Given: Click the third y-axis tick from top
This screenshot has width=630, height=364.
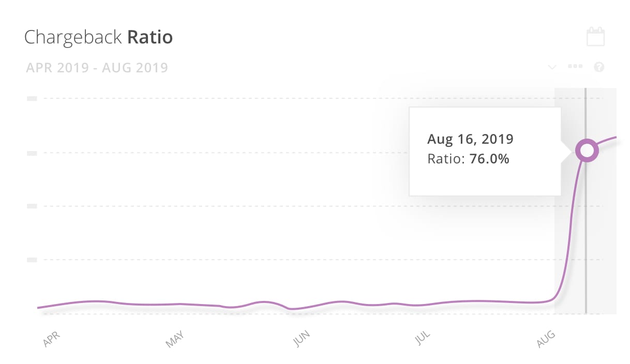Looking at the screenshot, I should [32, 206].
